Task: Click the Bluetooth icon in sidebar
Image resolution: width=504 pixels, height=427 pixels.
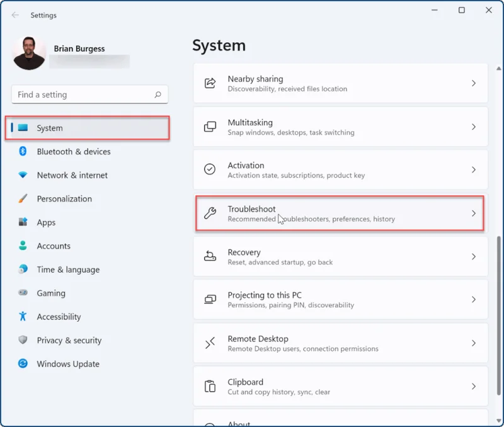Action: click(x=23, y=151)
